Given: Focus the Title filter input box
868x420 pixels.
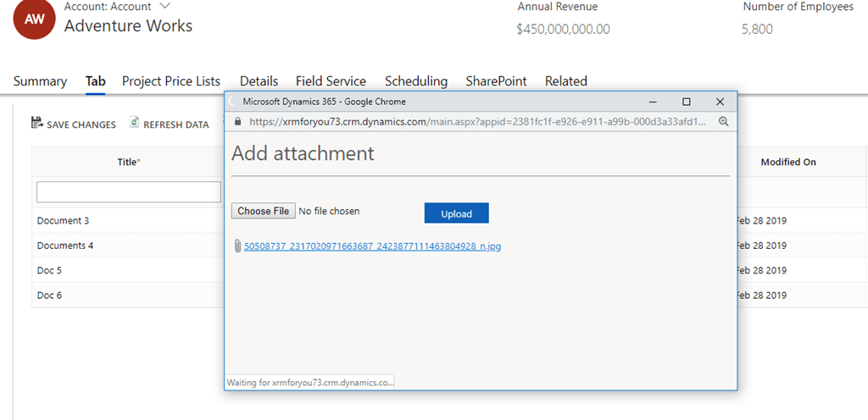Looking at the screenshot, I should click(x=129, y=191).
